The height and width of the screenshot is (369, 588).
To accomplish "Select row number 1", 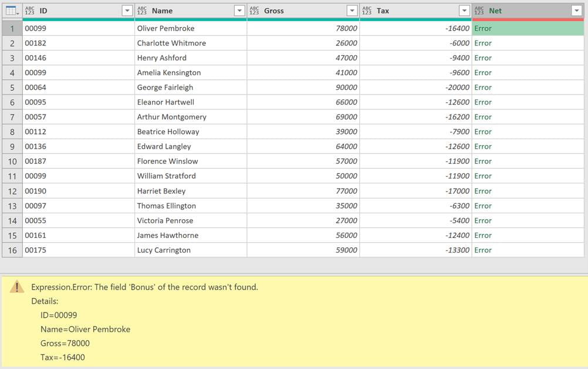I will pyautogui.click(x=12, y=29).
